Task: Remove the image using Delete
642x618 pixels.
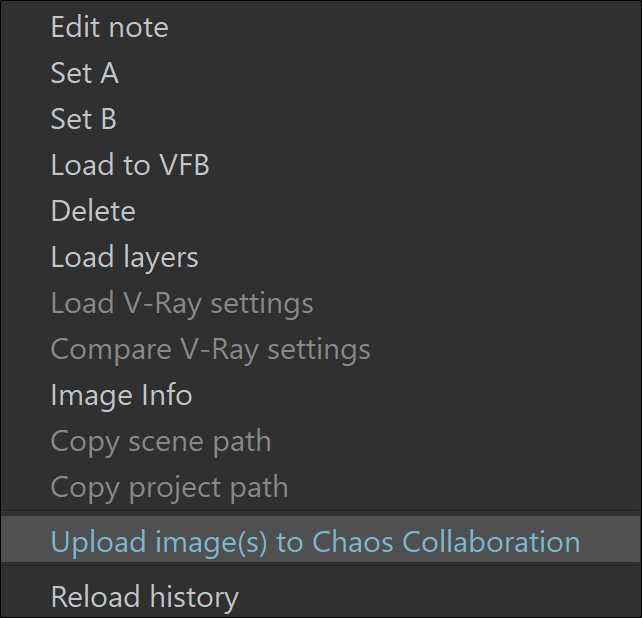Action: [321, 211]
